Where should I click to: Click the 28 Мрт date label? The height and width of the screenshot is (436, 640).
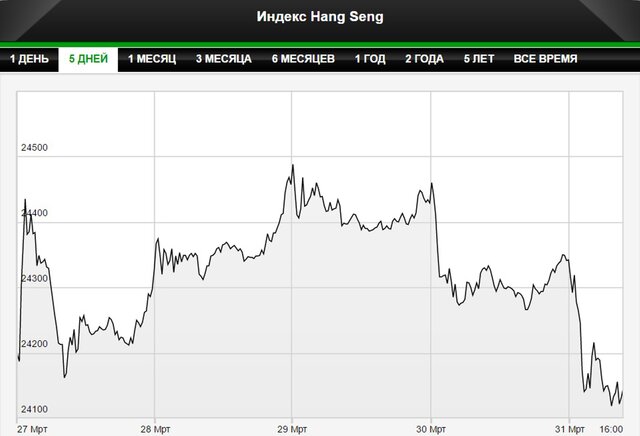155,427
